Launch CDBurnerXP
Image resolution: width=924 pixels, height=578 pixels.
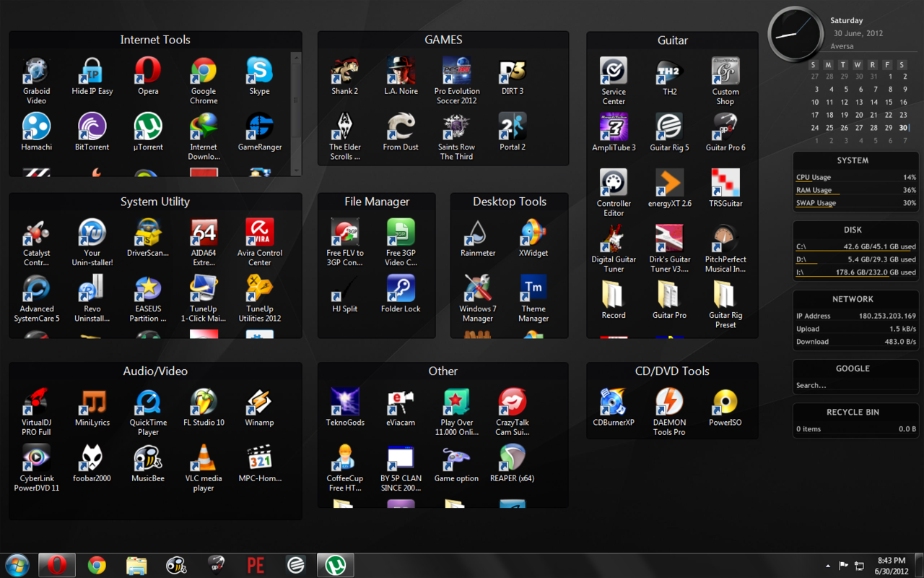[614, 407]
